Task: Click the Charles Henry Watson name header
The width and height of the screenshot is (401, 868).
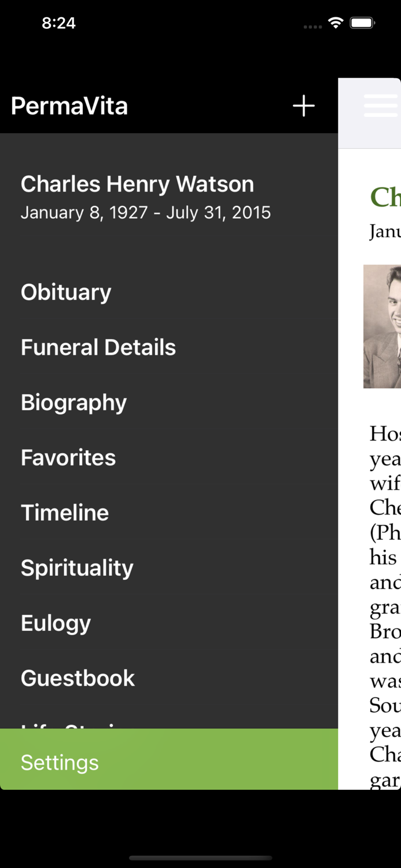Action: tap(137, 184)
